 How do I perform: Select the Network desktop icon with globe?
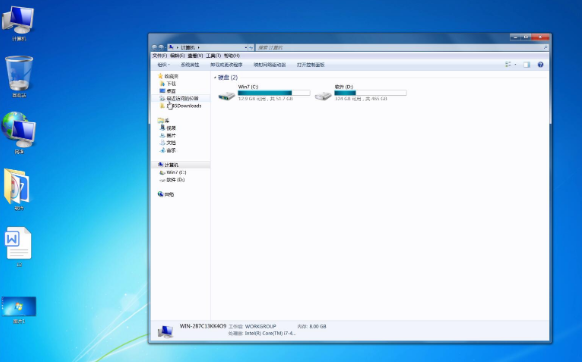[19, 130]
